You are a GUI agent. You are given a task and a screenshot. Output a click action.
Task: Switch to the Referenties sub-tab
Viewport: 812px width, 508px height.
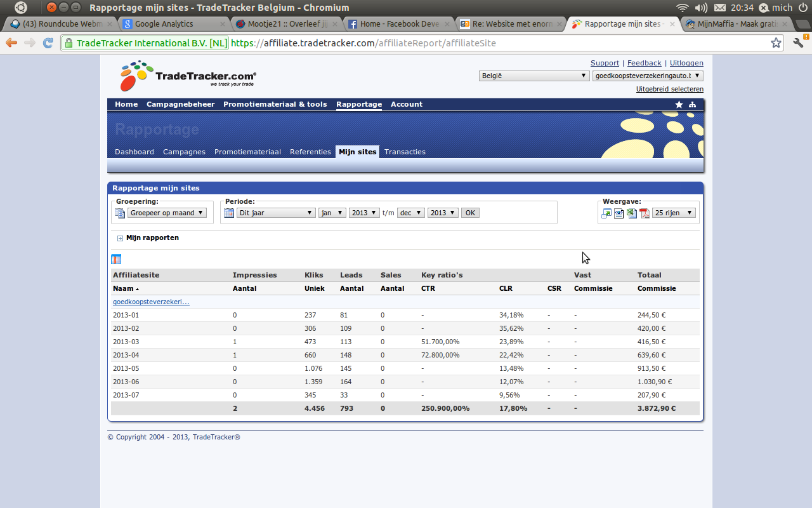pyautogui.click(x=310, y=152)
